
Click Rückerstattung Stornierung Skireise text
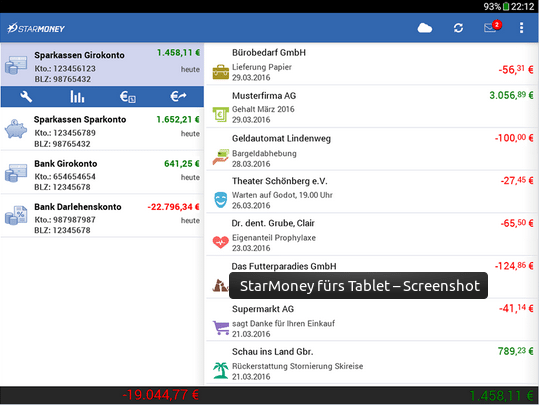point(297,366)
